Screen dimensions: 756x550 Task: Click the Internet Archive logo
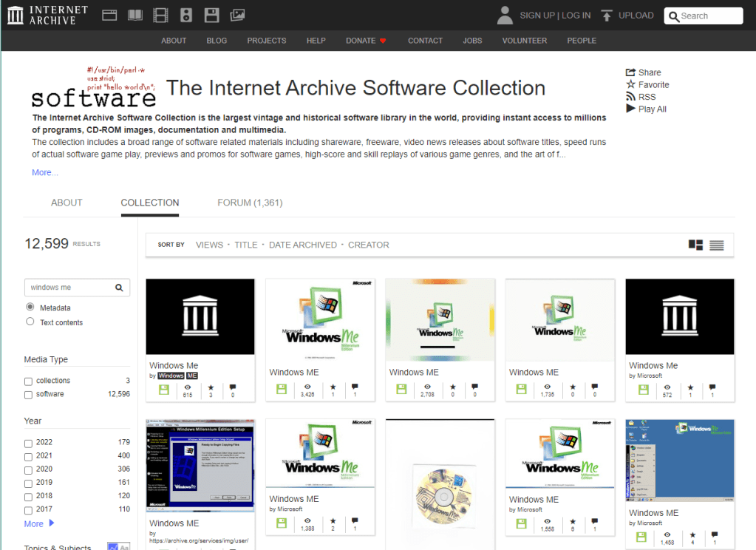(x=46, y=14)
